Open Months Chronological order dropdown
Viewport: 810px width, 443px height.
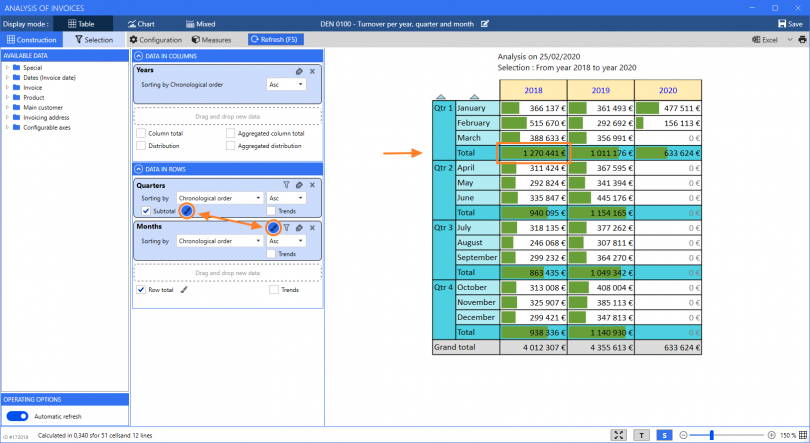(220, 241)
